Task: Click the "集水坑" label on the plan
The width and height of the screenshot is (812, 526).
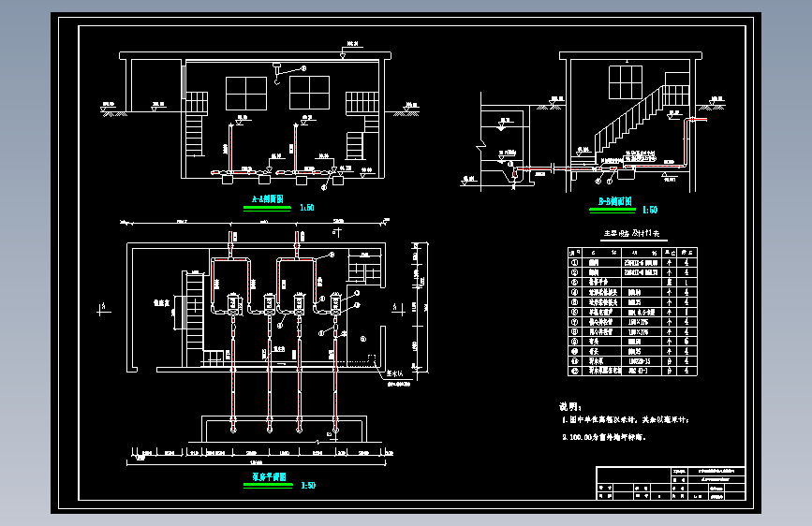Action: click(394, 373)
